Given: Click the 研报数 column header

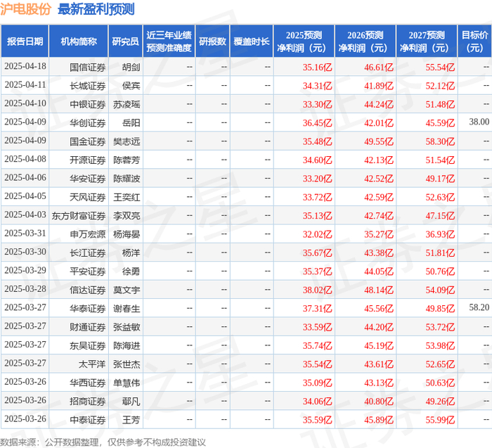Looking at the screenshot, I should click(x=212, y=41).
